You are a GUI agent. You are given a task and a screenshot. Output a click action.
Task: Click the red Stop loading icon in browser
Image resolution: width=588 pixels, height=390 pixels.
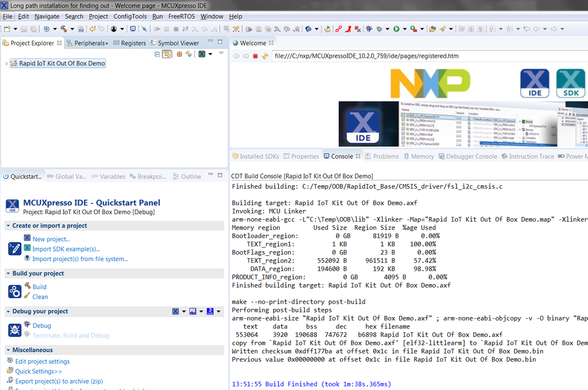pos(255,56)
